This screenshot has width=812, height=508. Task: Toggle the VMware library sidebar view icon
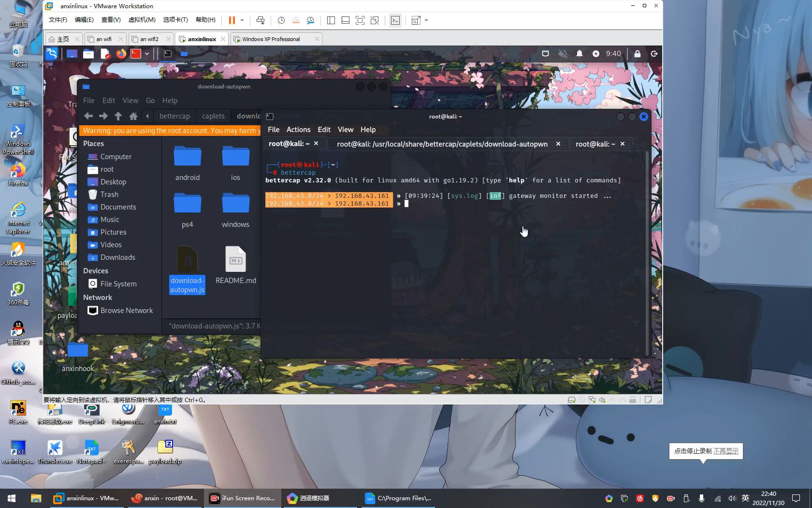click(331, 20)
